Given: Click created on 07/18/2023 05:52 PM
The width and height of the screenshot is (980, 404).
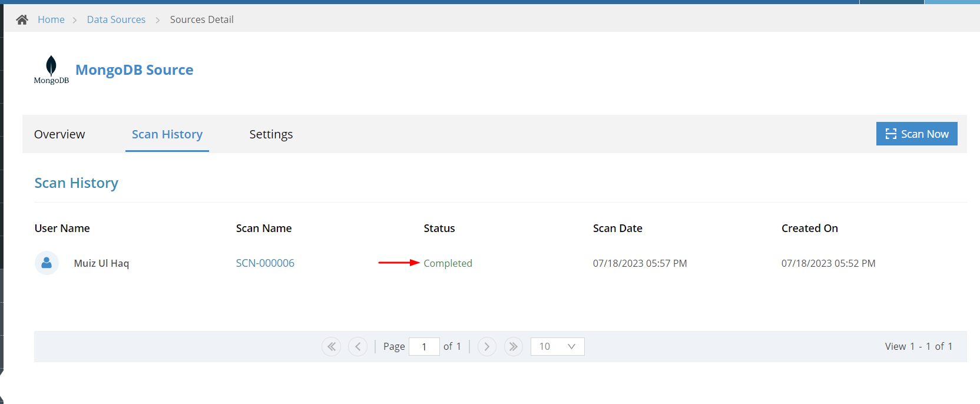Looking at the screenshot, I should point(829,263).
